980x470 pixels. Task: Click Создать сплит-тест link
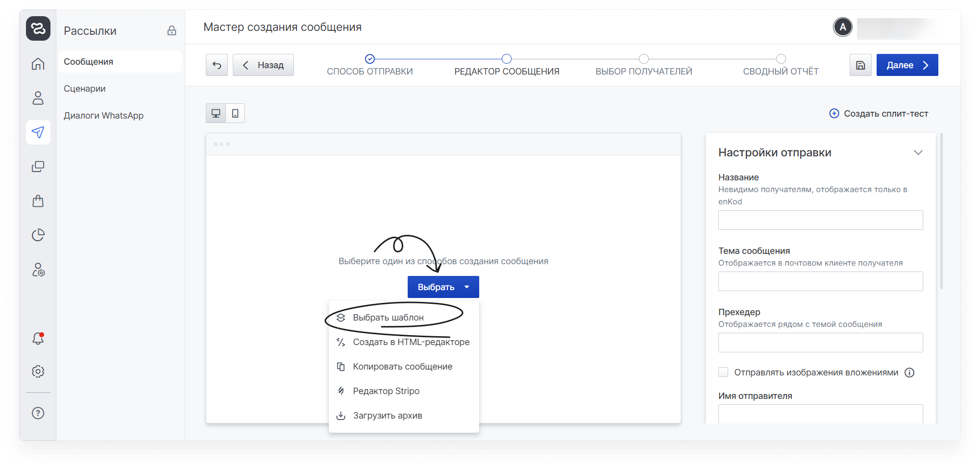click(879, 114)
